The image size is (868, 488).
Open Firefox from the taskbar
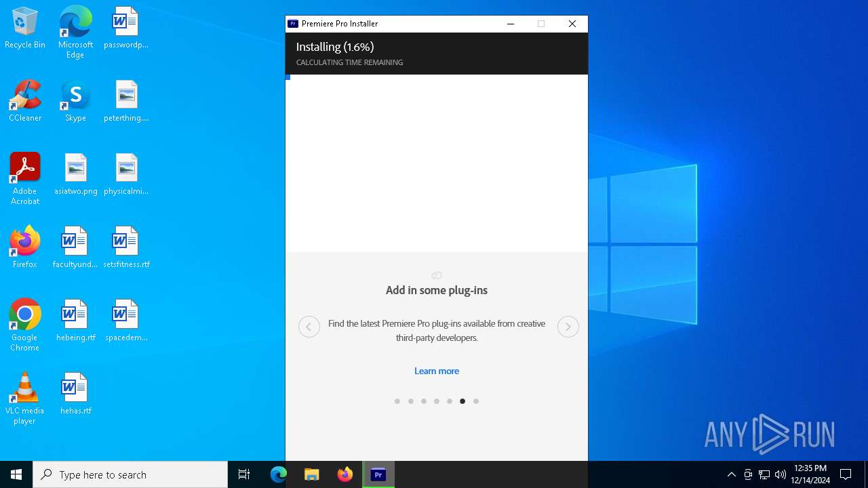[x=345, y=474]
